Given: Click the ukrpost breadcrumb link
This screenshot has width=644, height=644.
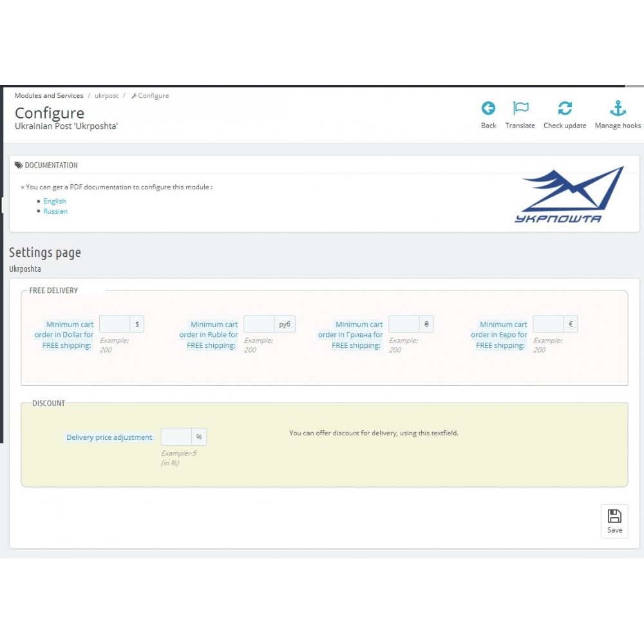Looking at the screenshot, I should pos(106,96).
